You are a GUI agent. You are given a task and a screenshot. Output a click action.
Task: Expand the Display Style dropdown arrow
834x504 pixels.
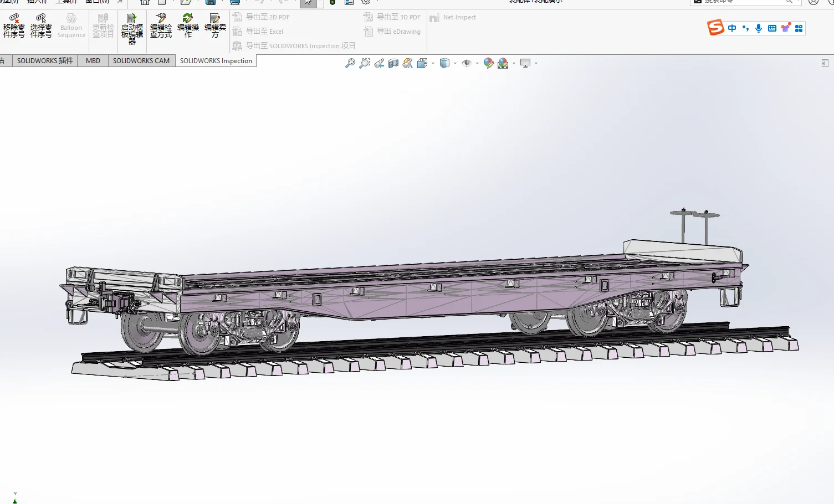[x=455, y=64]
